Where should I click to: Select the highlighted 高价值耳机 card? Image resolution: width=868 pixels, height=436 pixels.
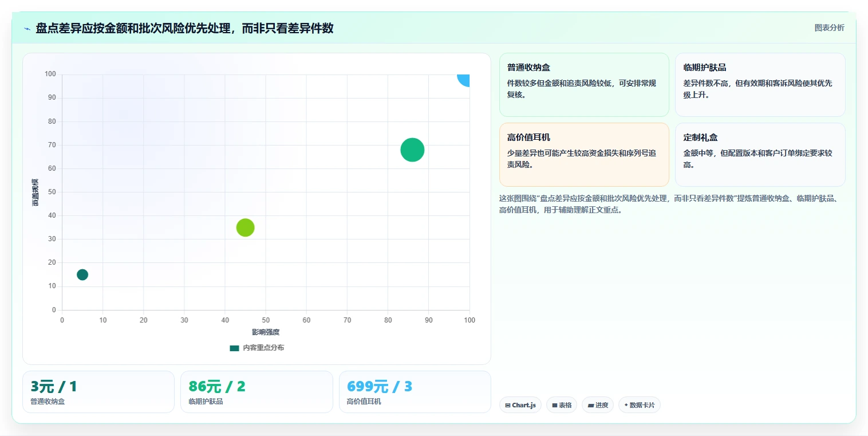click(x=584, y=155)
